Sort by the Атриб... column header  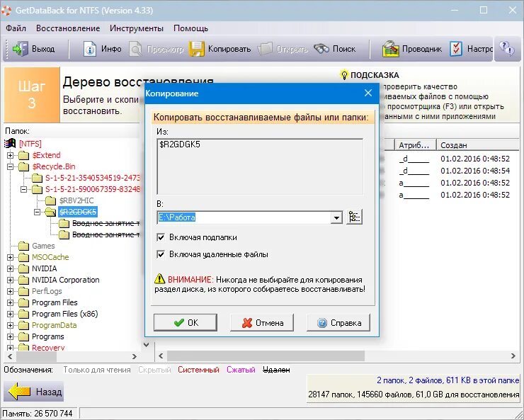416,145
